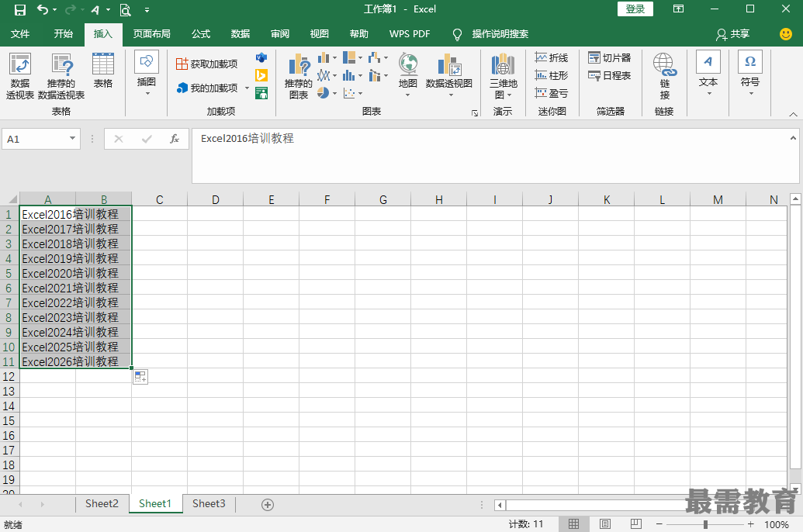This screenshot has height=532, width=803.
Task: Click Get Add-ins (获取加载项)
Action: [x=207, y=64]
